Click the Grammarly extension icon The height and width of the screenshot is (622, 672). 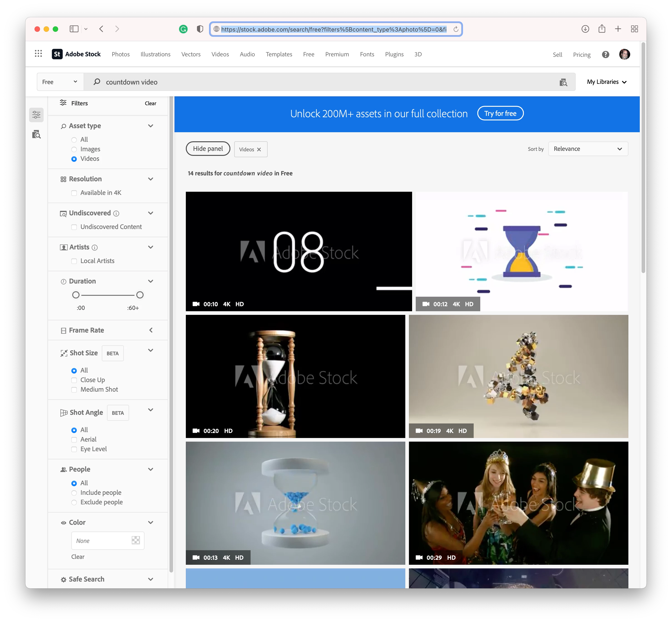[183, 29]
